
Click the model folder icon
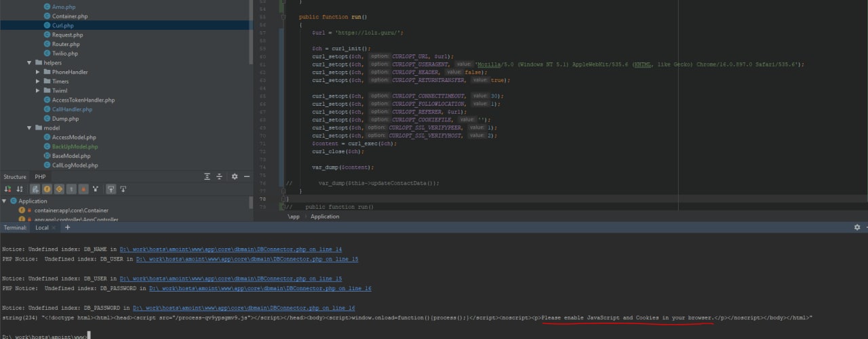point(38,127)
